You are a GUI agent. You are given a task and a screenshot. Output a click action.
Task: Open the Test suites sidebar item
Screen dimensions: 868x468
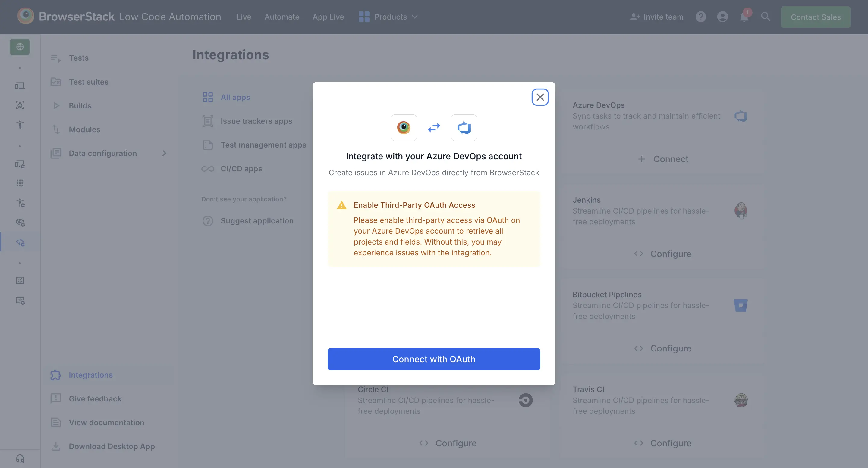[x=88, y=82]
